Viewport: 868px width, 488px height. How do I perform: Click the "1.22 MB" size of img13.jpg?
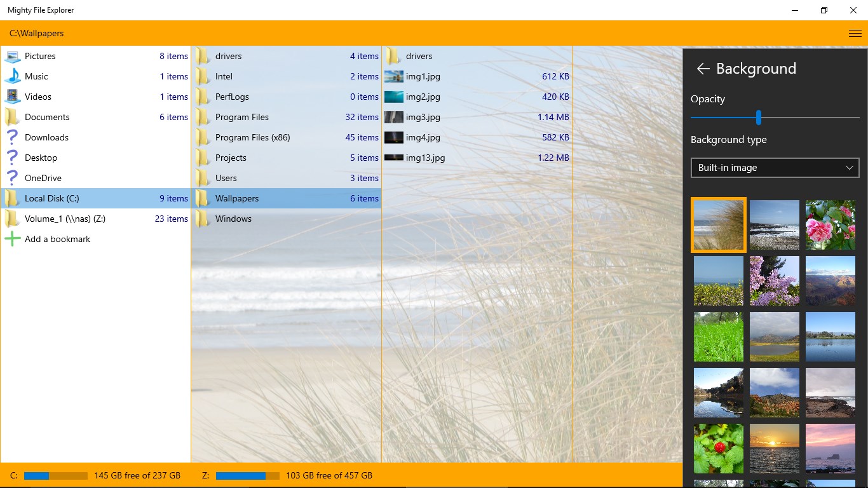coord(553,158)
